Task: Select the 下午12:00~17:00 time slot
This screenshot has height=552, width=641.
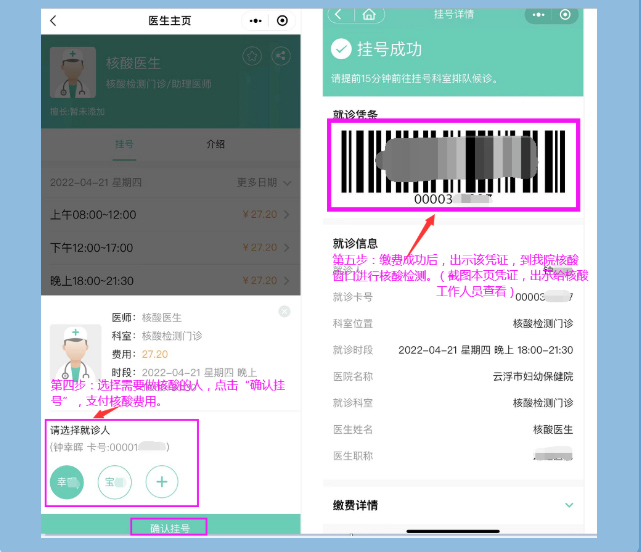Action: click(170, 248)
